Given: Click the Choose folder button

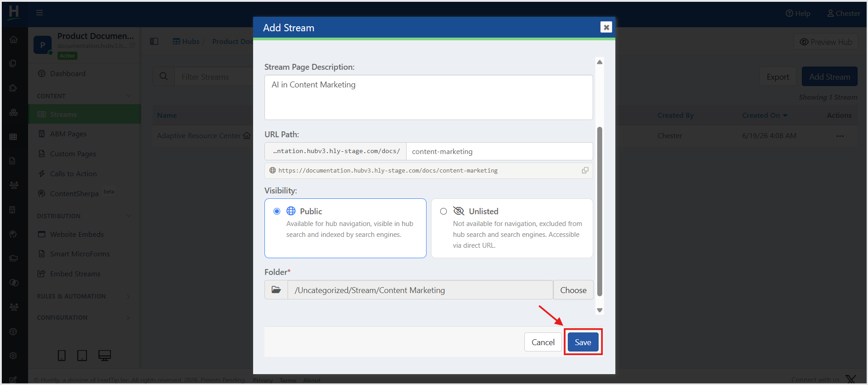Looking at the screenshot, I should 573,290.
